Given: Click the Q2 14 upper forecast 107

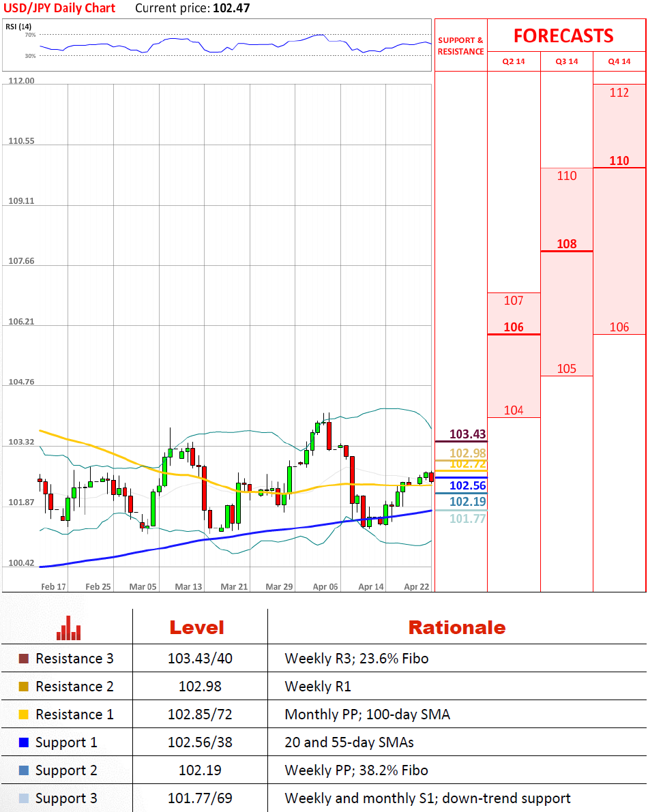Looking at the screenshot, I should coord(514,301).
